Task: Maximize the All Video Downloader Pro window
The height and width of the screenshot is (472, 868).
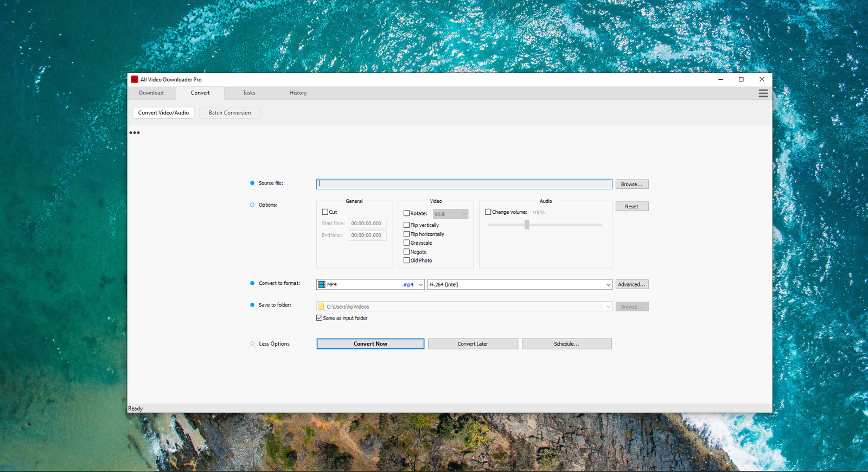Action: click(741, 79)
